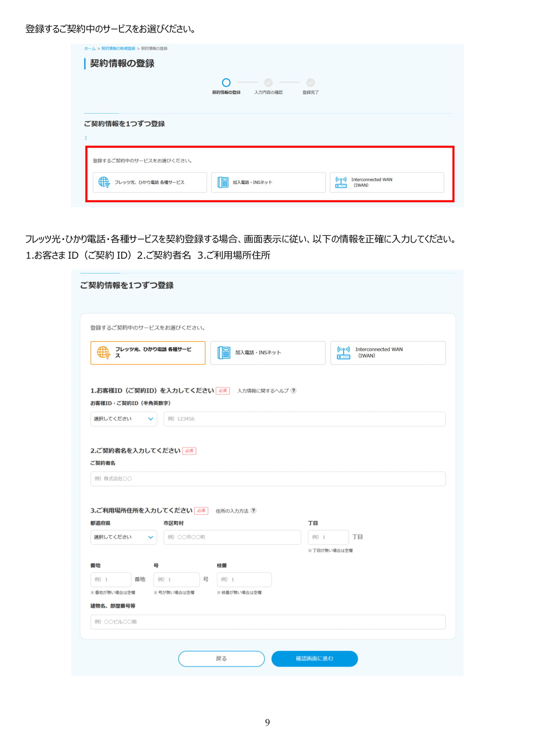Click the 戻る button
The width and height of the screenshot is (535, 756).
221,659
